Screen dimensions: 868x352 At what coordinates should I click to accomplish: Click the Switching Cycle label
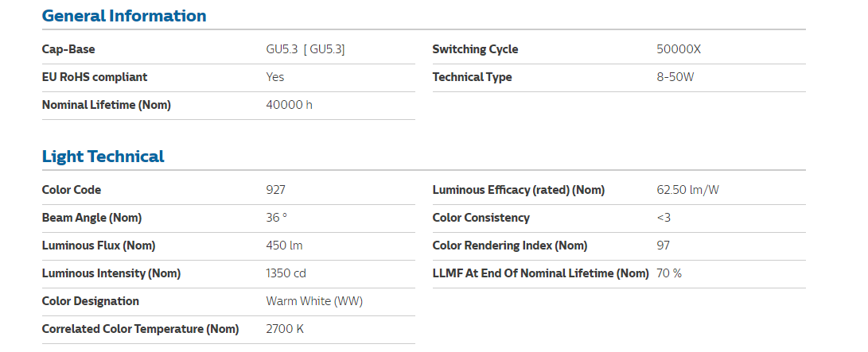click(475, 49)
